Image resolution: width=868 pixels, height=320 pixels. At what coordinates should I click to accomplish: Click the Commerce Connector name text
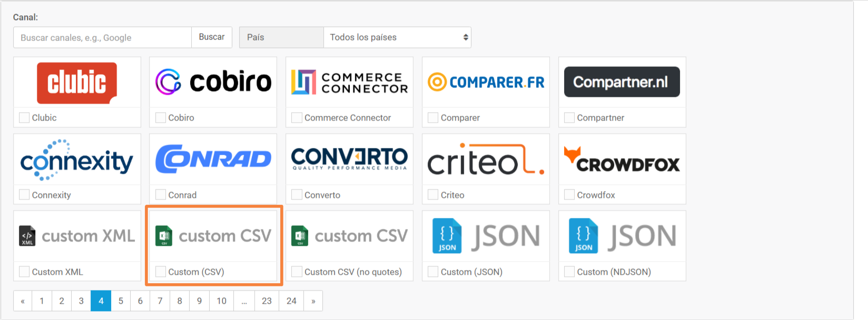(348, 118)
